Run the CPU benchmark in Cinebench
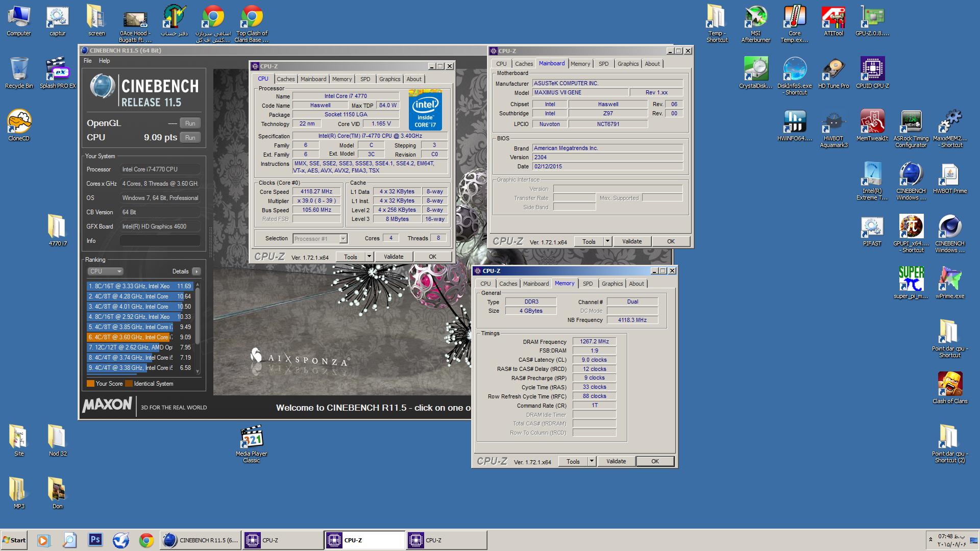Image resolution: width=980 pixels, height=551 pixels. tap(190, 137)
